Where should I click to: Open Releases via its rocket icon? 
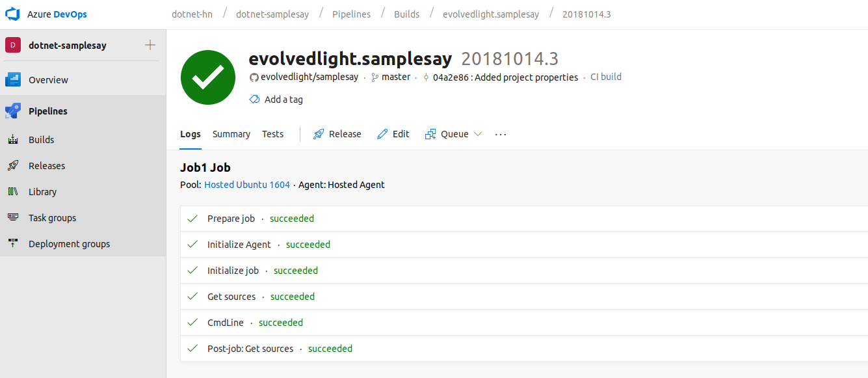pyautogui.click(x=13, y=166)
